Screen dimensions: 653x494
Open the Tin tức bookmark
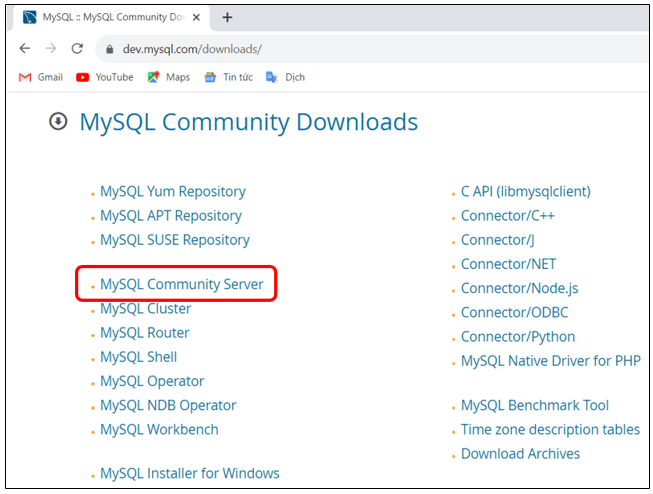228,77
